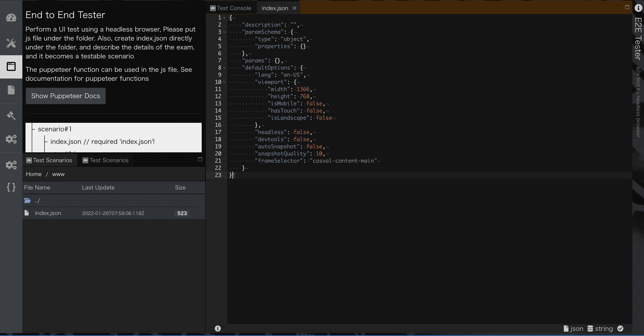Switch to the Test Console tab

coord(231,8)
